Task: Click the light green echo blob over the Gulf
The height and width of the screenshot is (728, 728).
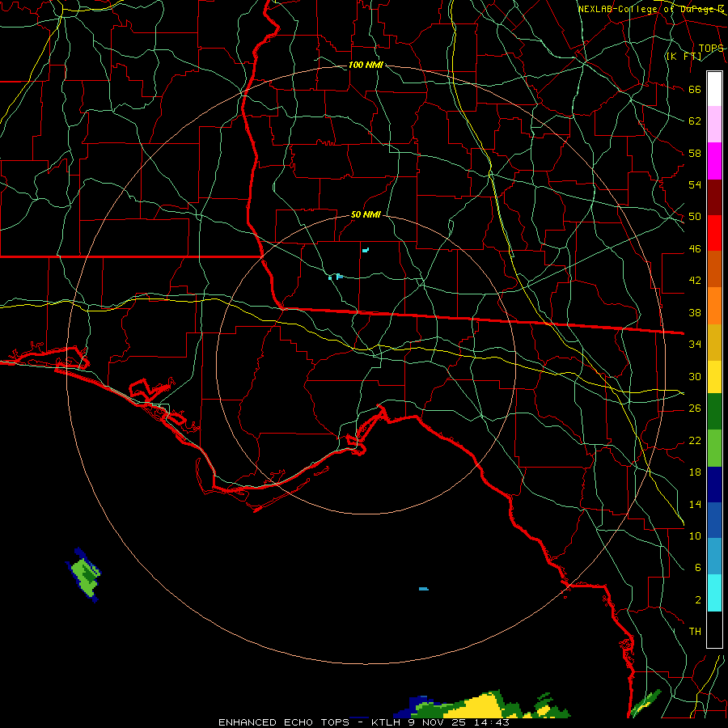Action: click(x=84, y=575)
